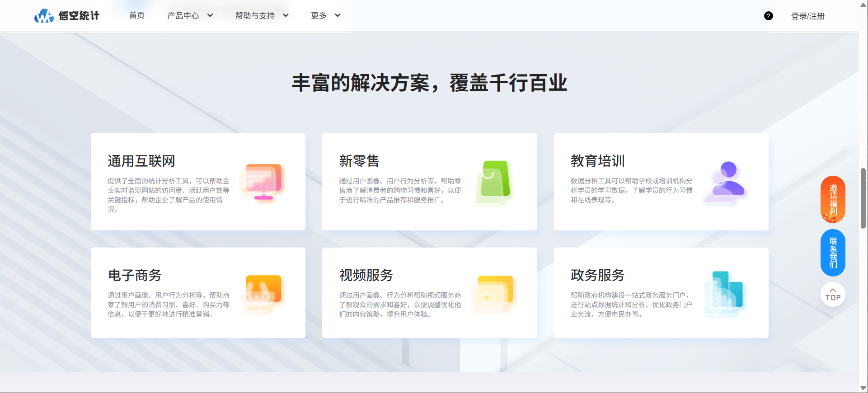
Task: Expand the chevron next to 帮助与支持
Action: (286, 15)
